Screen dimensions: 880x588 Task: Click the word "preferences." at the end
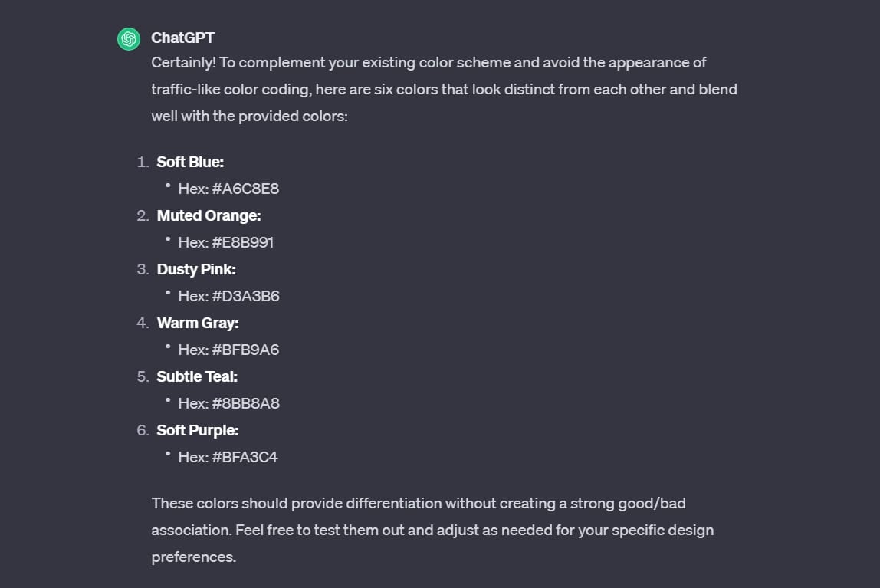193,557
